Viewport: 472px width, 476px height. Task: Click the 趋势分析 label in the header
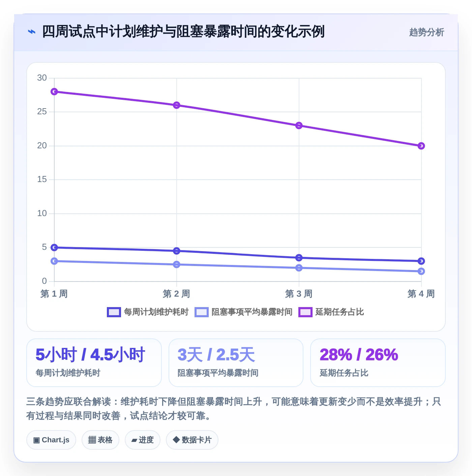[x=426, y=32]
